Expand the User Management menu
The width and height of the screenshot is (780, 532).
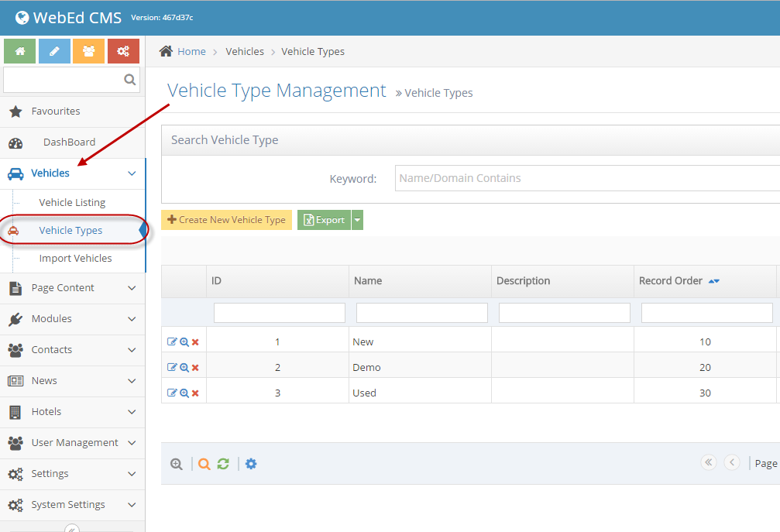pos(73,443)
